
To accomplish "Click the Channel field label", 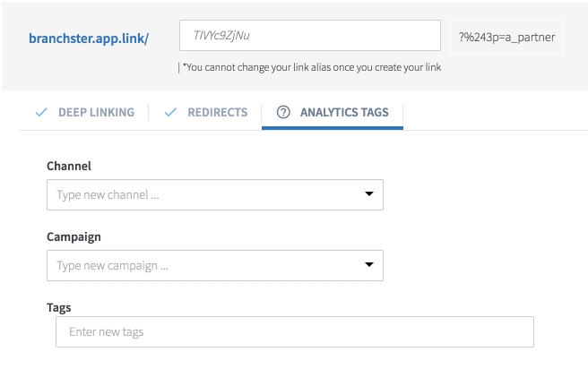I will (69, 166).
